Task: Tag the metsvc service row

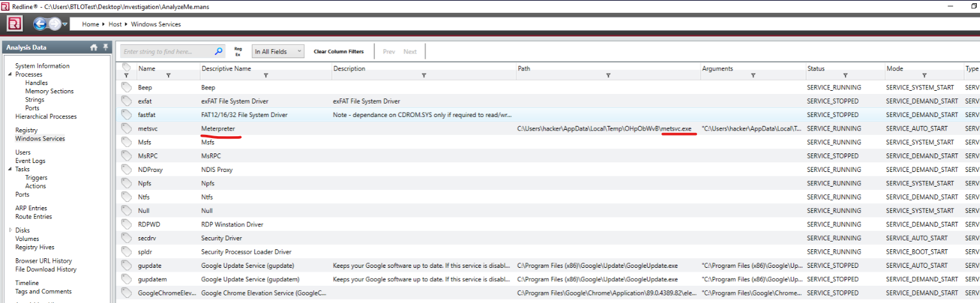Action: pos(126,128)
